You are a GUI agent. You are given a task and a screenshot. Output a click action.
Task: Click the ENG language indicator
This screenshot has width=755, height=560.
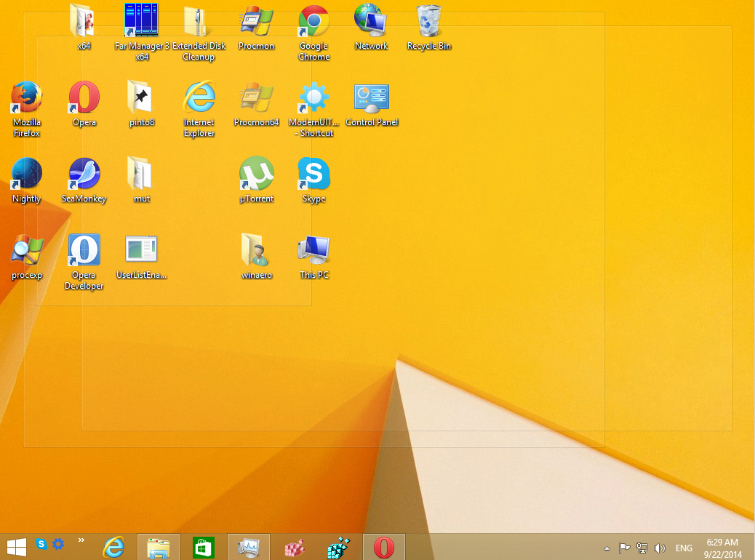point(684,548)
